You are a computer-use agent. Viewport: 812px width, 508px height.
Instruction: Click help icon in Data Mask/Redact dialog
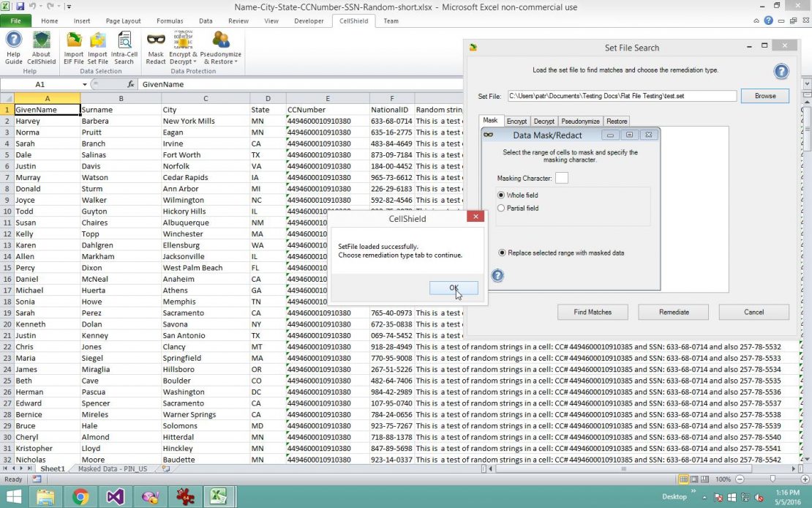[x=497, y=275]
